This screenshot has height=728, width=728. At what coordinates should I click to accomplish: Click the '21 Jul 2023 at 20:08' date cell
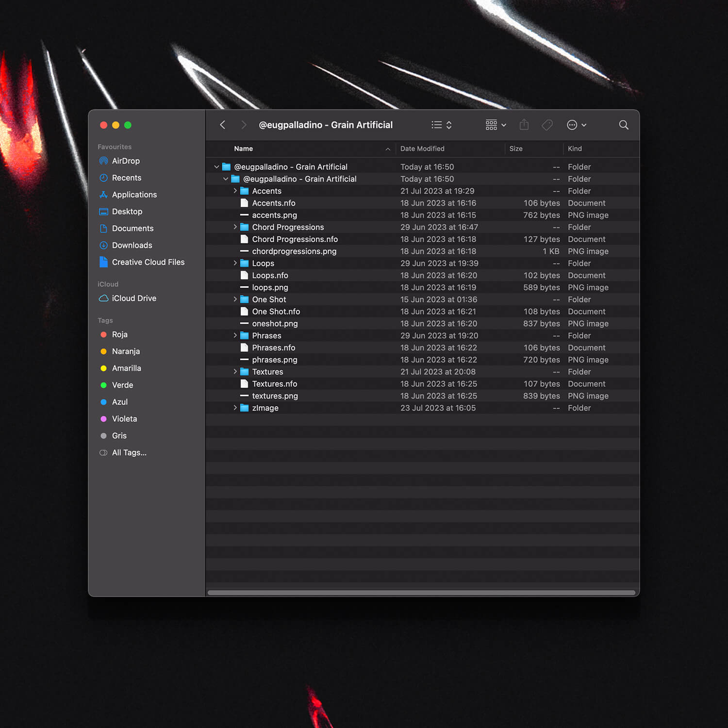click(x=438, y=372)
